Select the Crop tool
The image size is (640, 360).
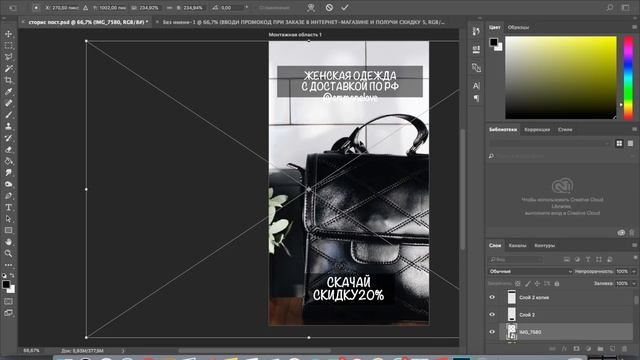coord(9,80)
